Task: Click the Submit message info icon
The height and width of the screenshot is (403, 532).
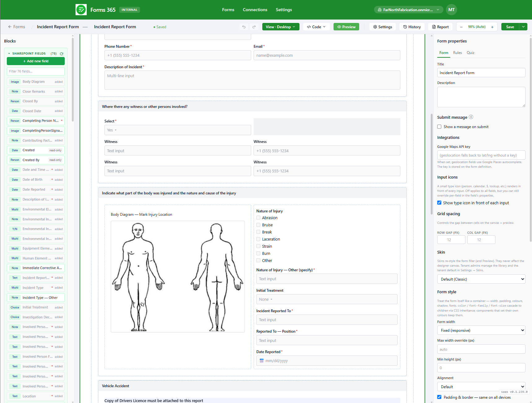Action: (471, 117)
